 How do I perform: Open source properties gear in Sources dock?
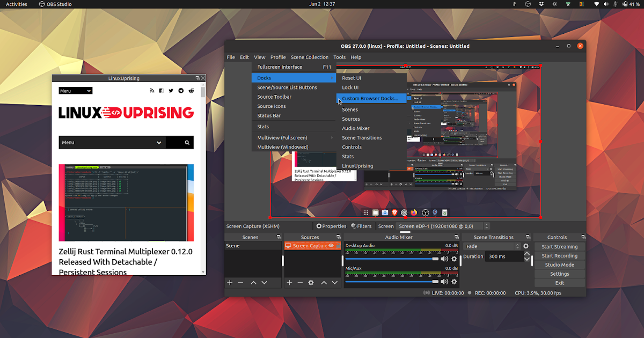[311, 283]
